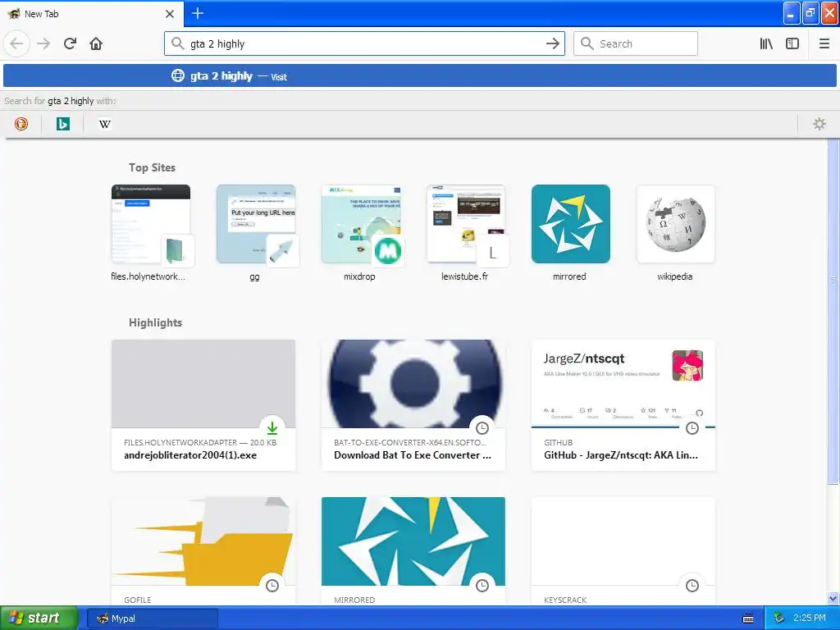Open andrejobliterator2004(1).exe highlight card
The image size is (840, 630).
point(203,405)
